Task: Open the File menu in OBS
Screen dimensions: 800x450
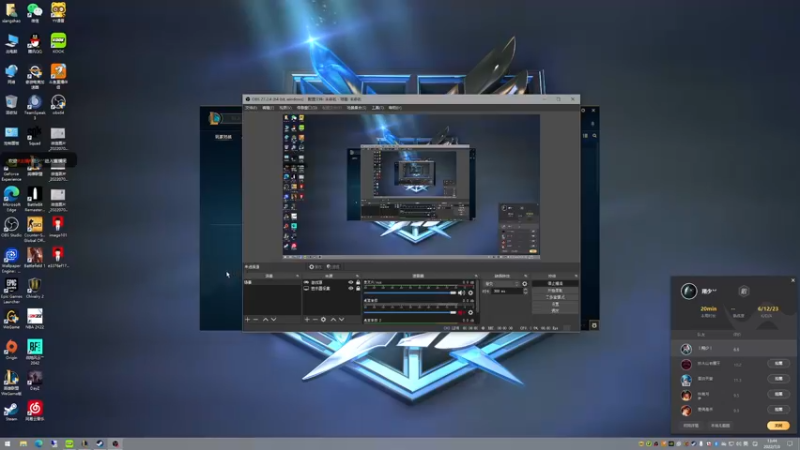Action: 251,108
